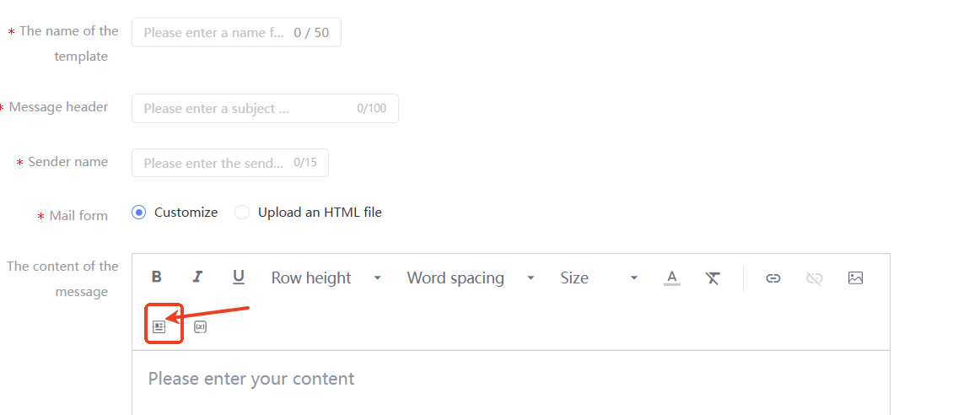Click the Upload an HTML file label
The width and height of the screenshot is (980, 415).
coord(320,213)
